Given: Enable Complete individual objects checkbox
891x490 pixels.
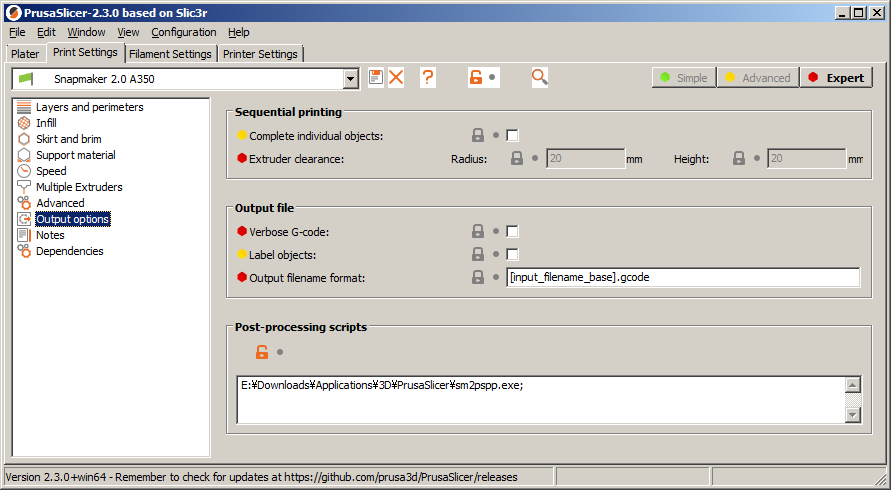Looking at the screenshot, I should [512, 135].
